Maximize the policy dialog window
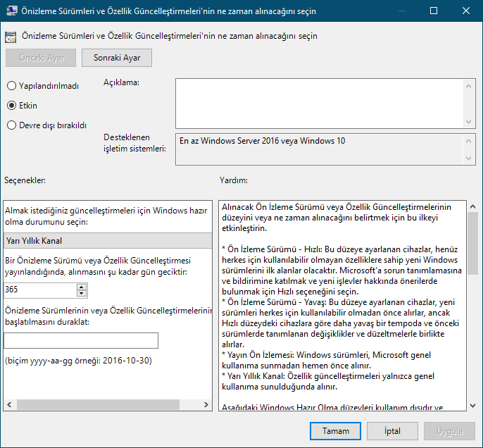The width and height of the screenshot is (483, 448). coord(434,11)
